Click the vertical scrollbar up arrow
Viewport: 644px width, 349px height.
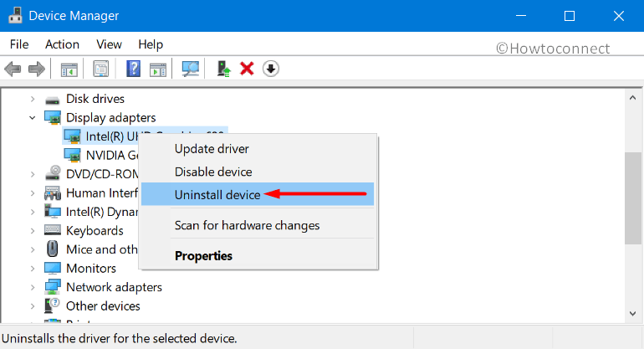click(632, 98)
